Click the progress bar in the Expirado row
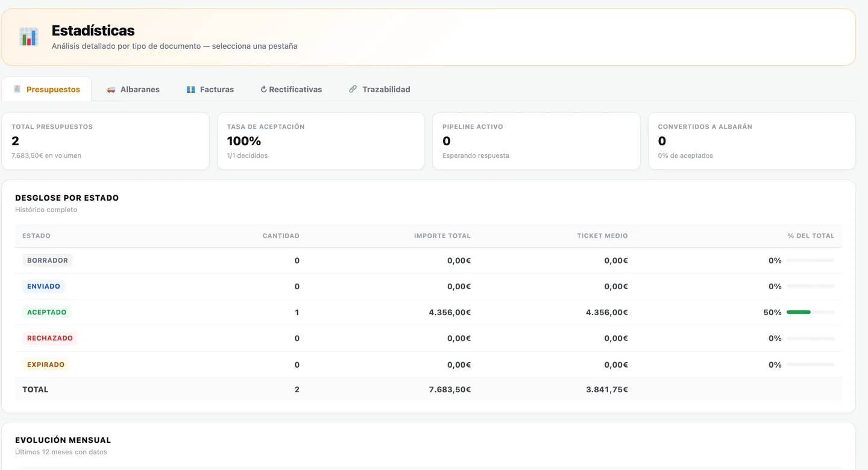The width and height of the screenshot is (868, 470). [811, 365]
